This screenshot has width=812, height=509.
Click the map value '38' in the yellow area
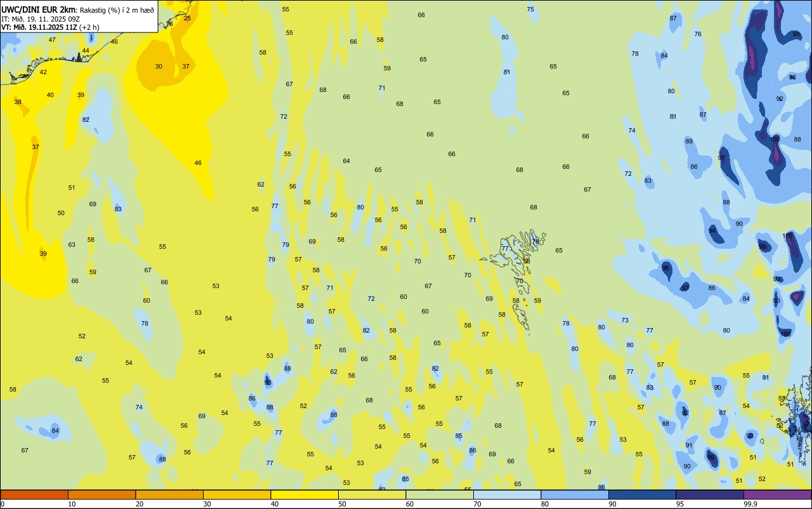pos(18,102)
